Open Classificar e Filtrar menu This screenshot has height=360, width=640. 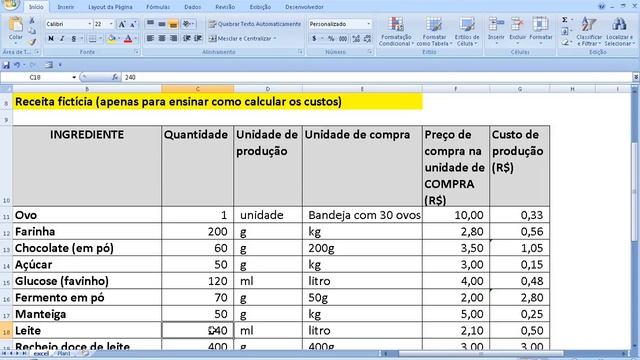click(589, 31)
